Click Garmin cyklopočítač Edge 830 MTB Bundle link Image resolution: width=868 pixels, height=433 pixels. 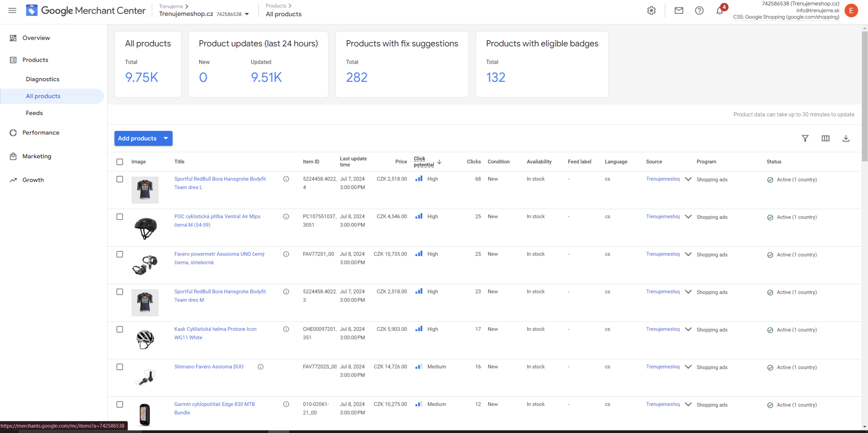tap(214, 408)
